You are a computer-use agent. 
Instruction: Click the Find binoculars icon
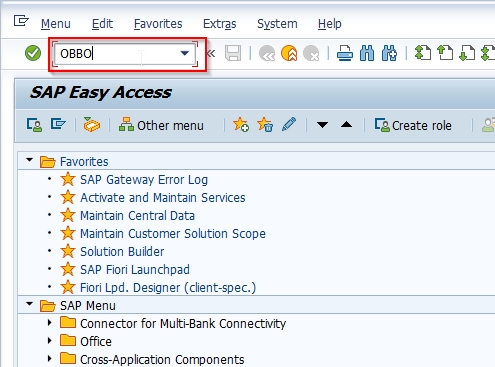[367, 53]
